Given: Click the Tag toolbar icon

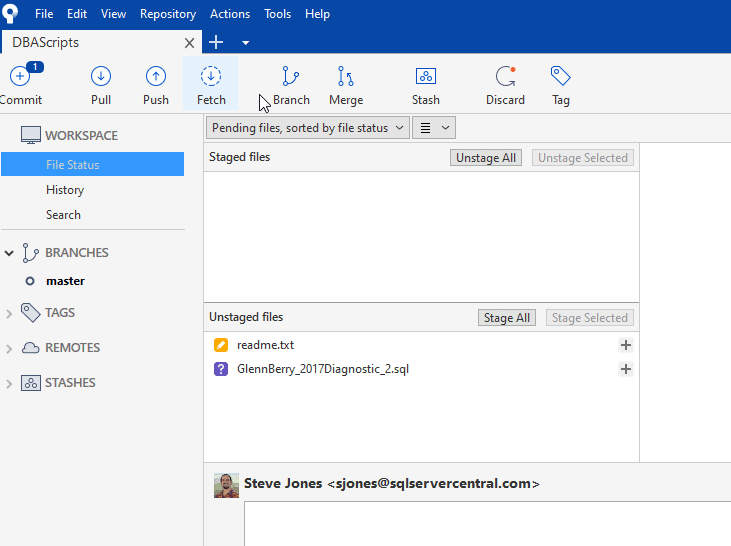Looking at the screenshot, I should coord(561,78).
